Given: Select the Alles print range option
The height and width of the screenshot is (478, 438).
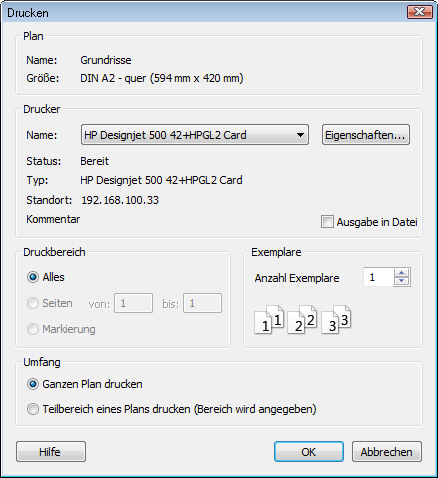Looking at the screenshot, I should click(x=33, y=277).
